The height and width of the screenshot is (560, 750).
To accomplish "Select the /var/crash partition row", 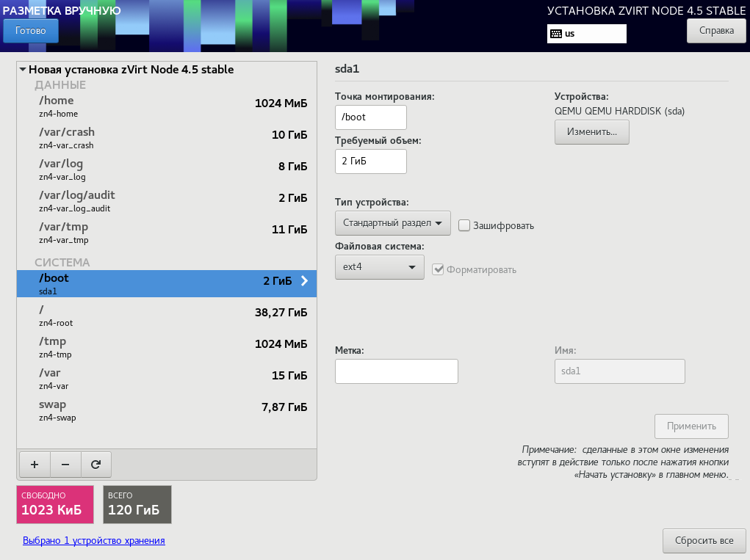I will click(167, 138).
